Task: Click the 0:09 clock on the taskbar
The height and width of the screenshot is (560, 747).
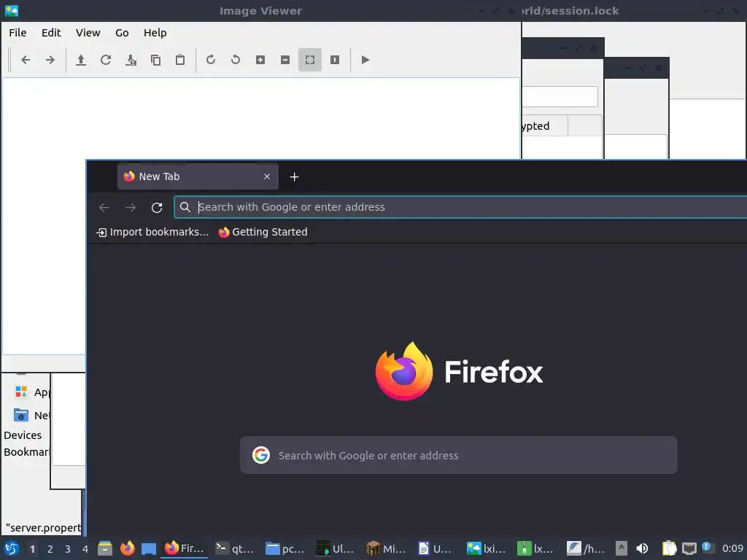Action: (732, 548)
